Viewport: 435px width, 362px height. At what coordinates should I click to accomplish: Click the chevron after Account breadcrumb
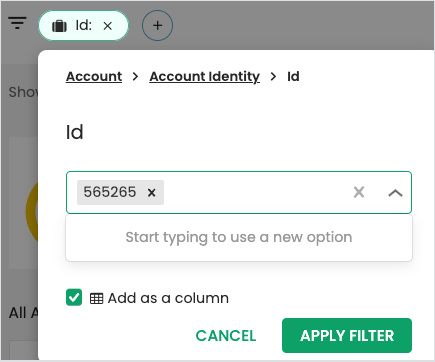[x=135, y=77]
